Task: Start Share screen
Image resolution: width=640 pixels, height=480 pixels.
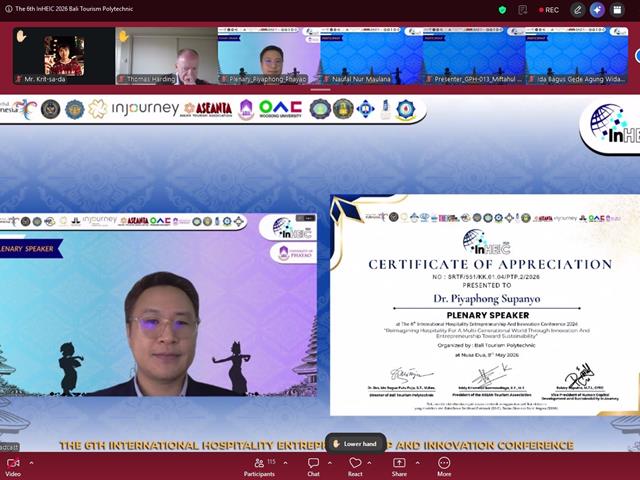Action: (399, 467)
